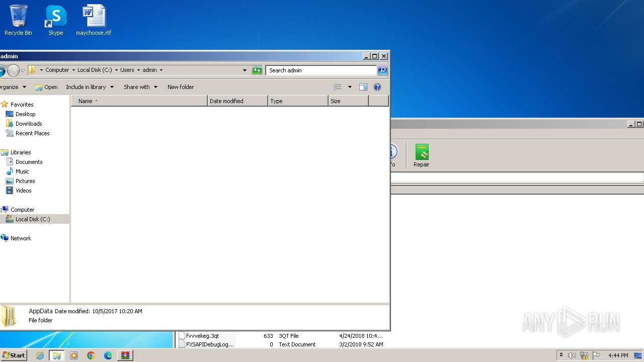The width and height of the screenshot is (644, 362).
Task: Go forward in the admin Explorer window
Action: pos(13,70)
